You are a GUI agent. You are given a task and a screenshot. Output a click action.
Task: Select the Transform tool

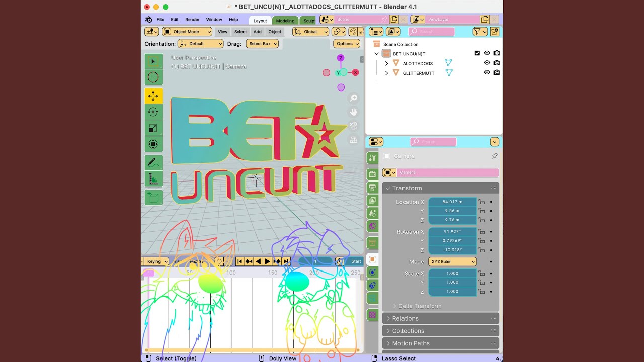click(153, 144)
